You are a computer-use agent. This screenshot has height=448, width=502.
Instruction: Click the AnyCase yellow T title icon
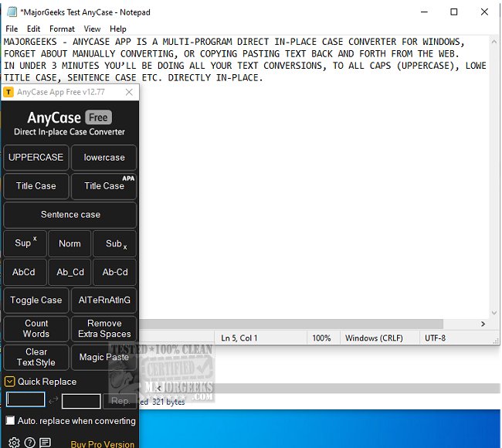pyautogui.click(x=8, y=92)
